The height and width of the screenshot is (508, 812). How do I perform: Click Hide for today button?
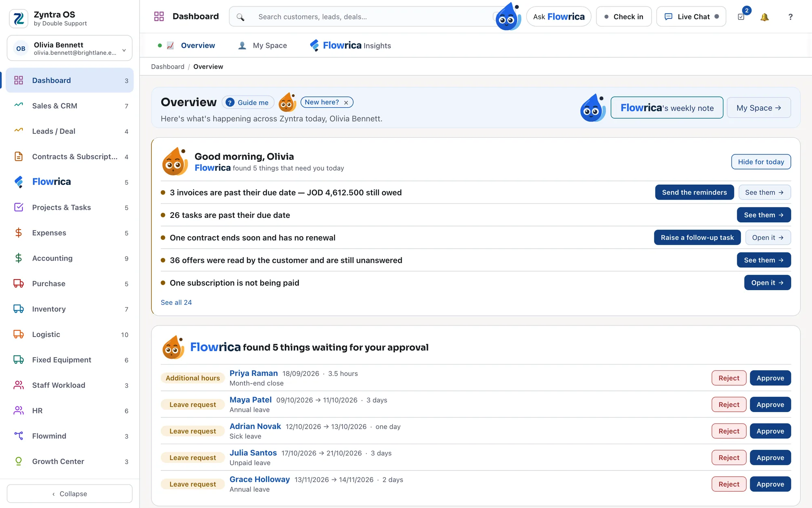click(761, 162)
